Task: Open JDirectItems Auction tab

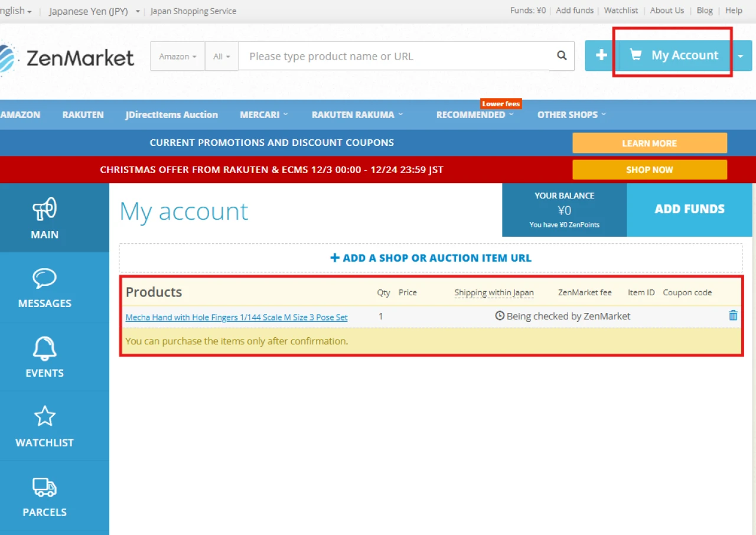Action: pos(171,115)
